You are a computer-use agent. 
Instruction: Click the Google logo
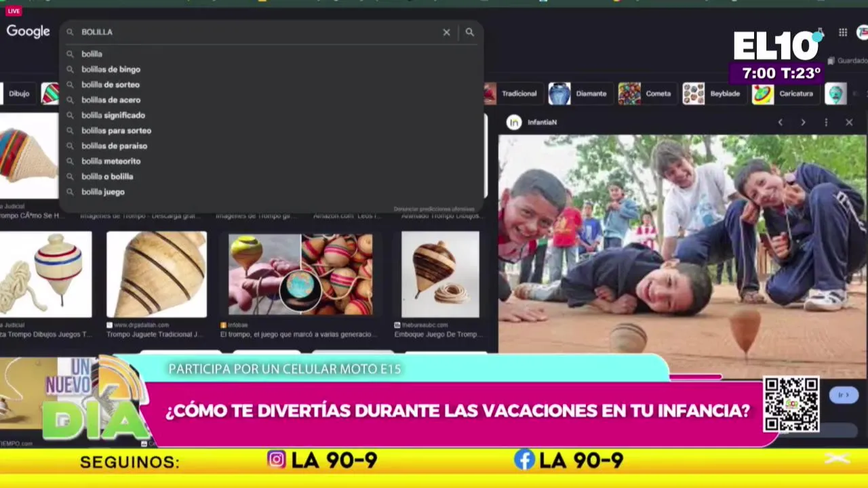28,32
